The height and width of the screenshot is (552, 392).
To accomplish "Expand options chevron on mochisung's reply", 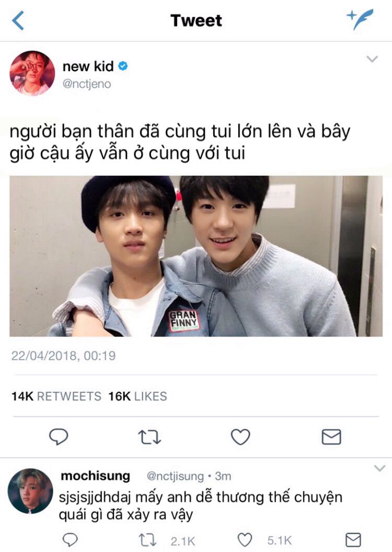I will (379, 468).
